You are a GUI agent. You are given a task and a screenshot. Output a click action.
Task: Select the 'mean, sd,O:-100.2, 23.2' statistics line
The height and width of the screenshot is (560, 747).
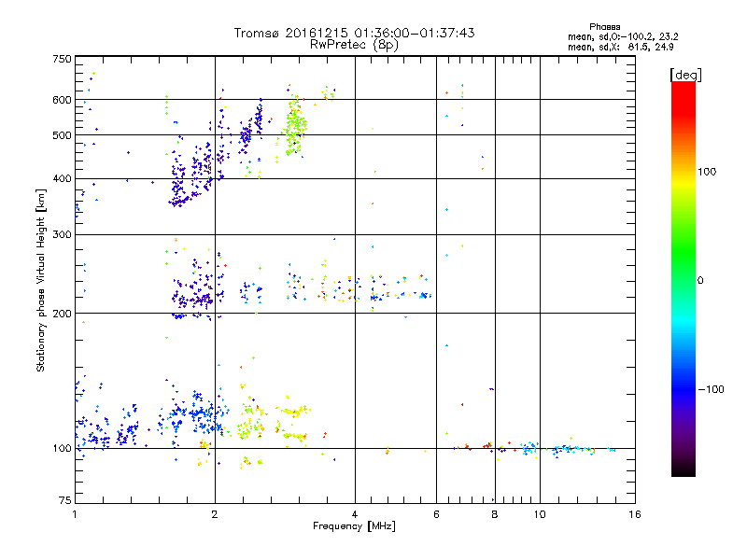(623, 36)
